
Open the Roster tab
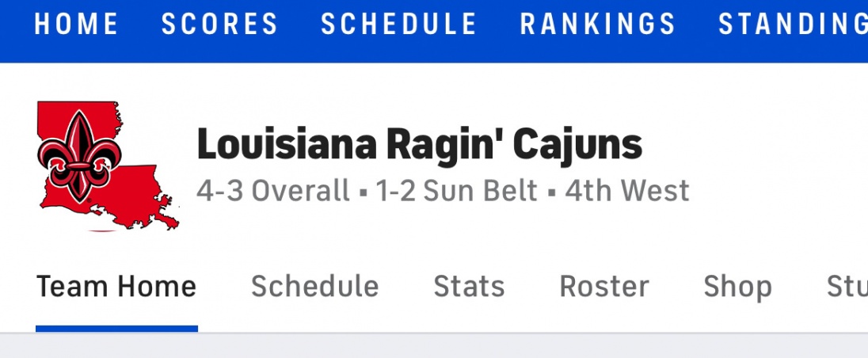pyautogui.click(x=604, y=286)
